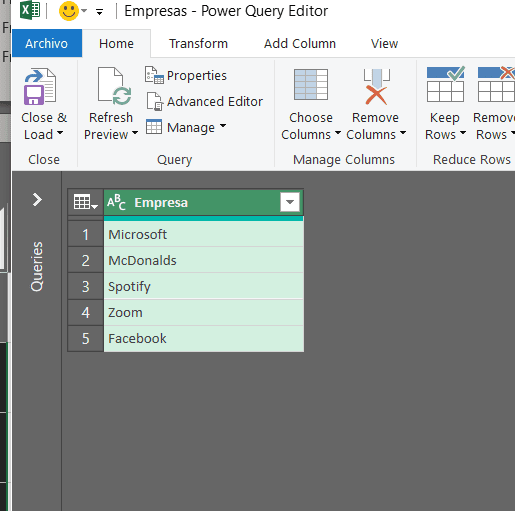Viewport: 515px width, 511px height.
Task: Click the Keep Rows icon
Action: (445, 84)
